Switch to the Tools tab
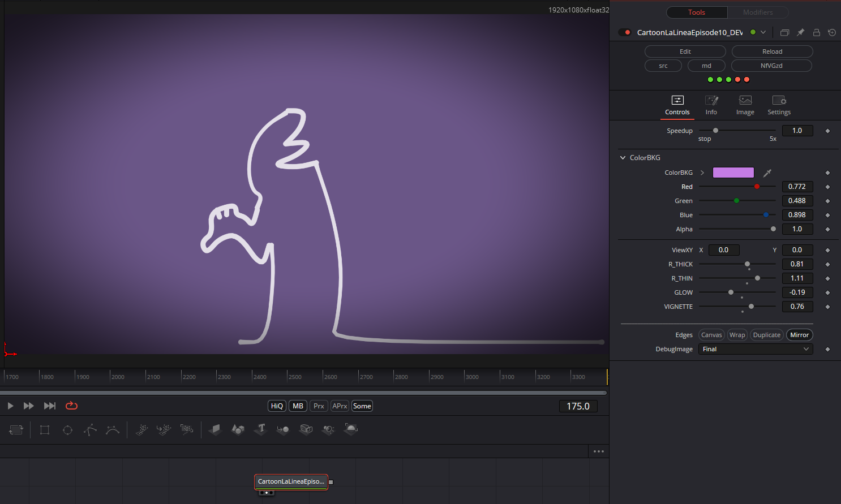 coord(697,12)
